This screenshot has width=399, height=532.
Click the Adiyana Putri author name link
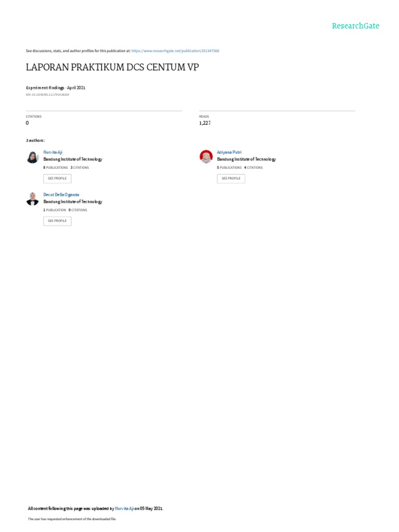coord(229,152)
